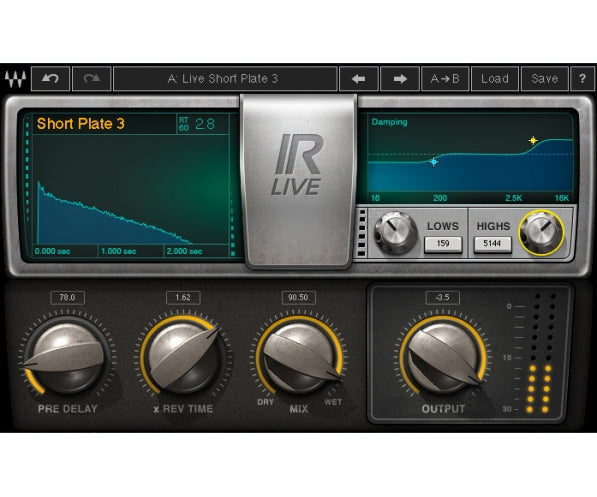Click the Short Plate 3 impulse name

coord(81,124)
